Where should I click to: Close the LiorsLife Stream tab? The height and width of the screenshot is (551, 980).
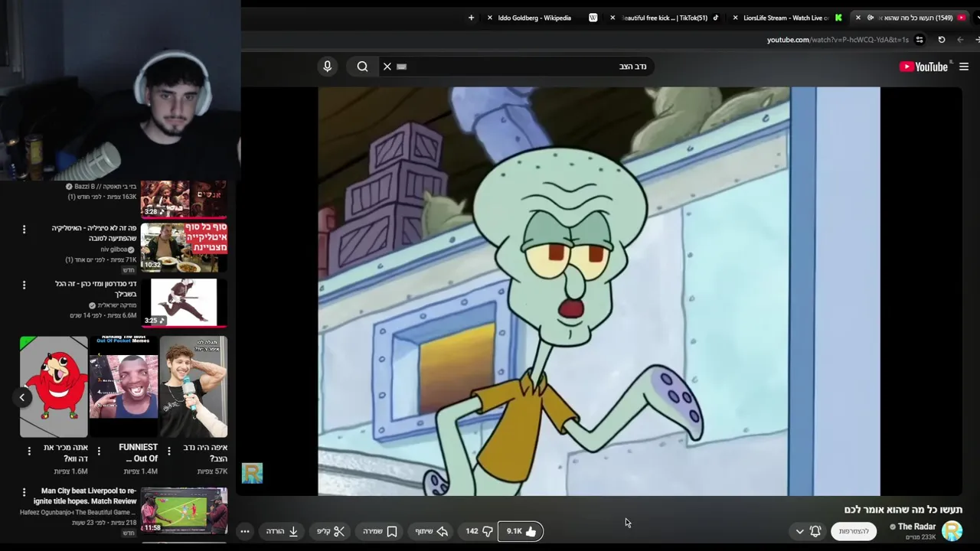[735, 18]
